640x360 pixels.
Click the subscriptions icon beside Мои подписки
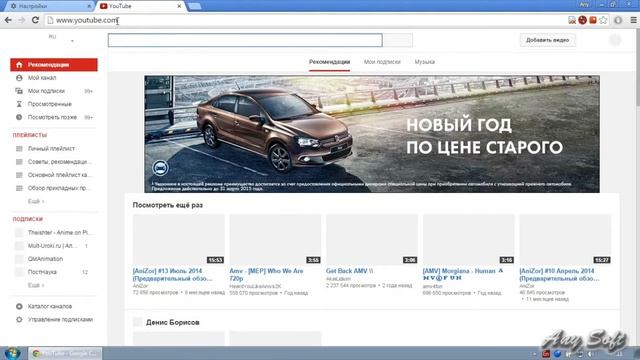19,91
